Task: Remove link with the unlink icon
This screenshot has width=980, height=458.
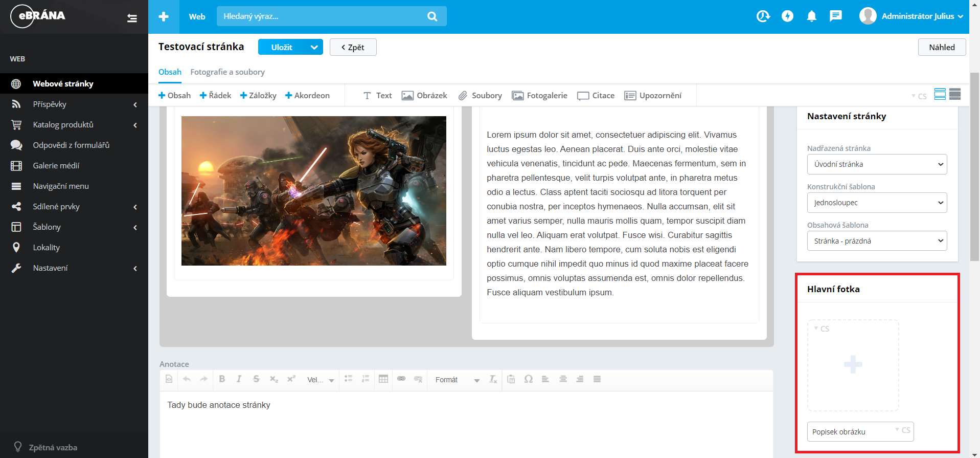Action: pyautogui.click(x=418, y=379)
